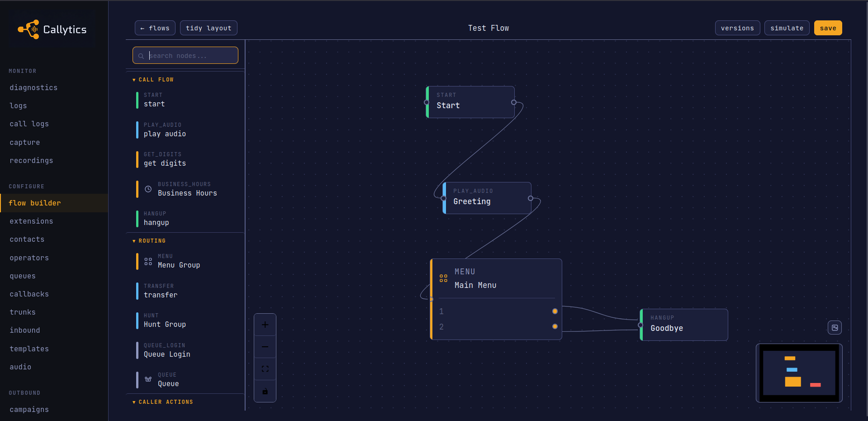Click the Main Menu node grid icon
The height and width of the screenshot is (421, 868).
point(443,278)
